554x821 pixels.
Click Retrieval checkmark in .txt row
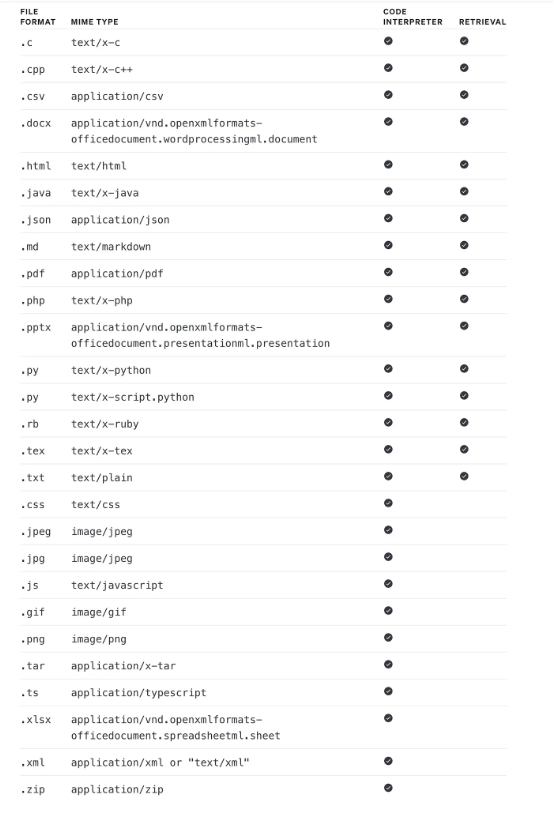(x=464, y=476)
